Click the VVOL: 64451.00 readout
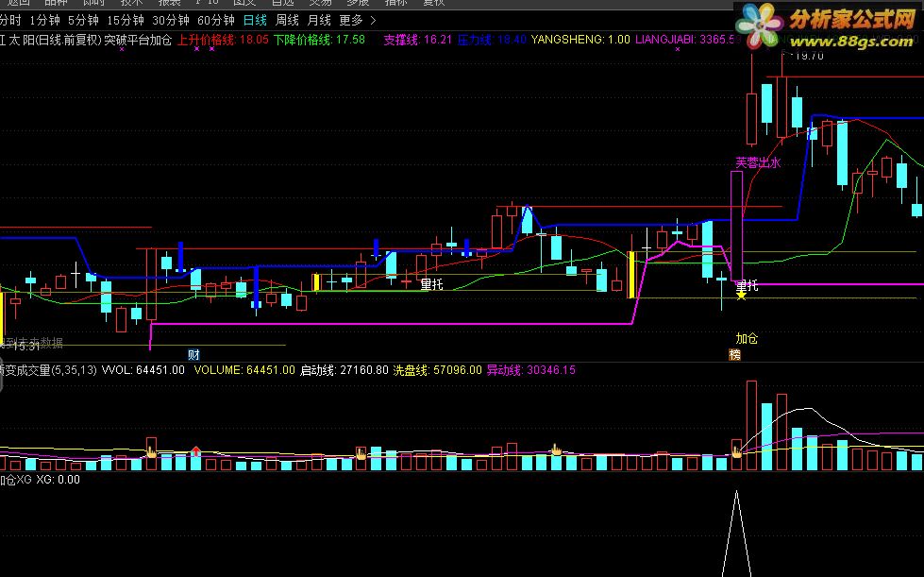 point(143,370)
